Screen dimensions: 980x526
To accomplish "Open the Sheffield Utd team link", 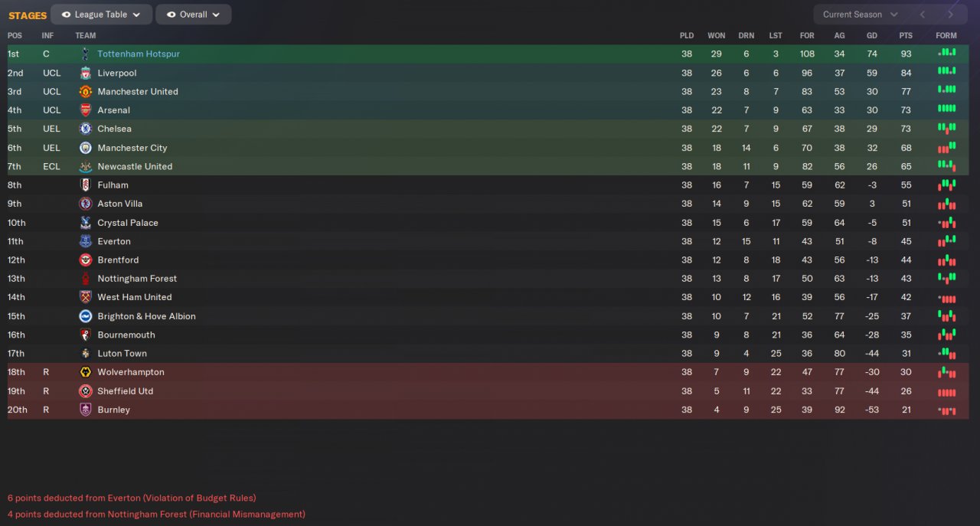I will pyautogui.click(x=125, y=391).
